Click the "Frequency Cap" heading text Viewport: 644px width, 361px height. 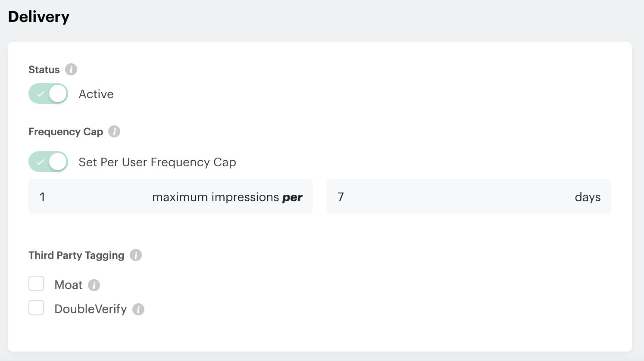66,132
